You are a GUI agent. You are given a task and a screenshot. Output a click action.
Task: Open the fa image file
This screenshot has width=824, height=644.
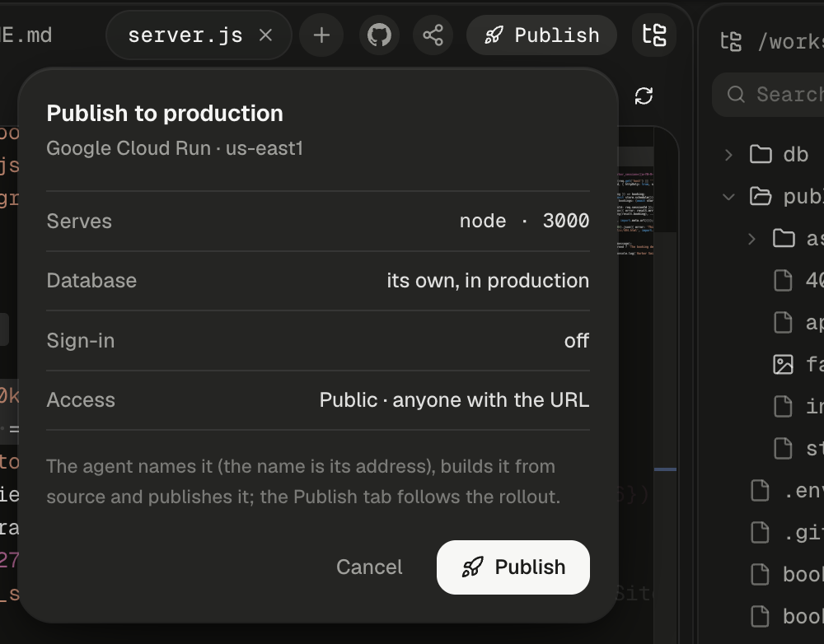click(799, 364)
